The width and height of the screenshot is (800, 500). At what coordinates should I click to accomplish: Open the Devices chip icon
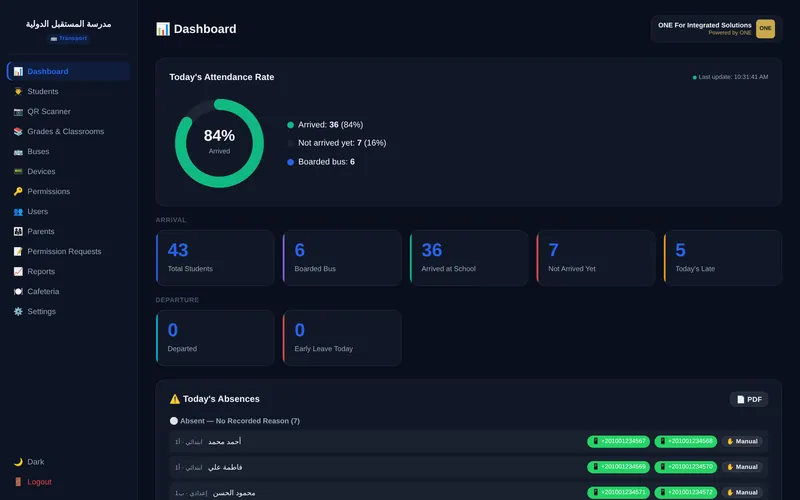[x=18, y=171]
